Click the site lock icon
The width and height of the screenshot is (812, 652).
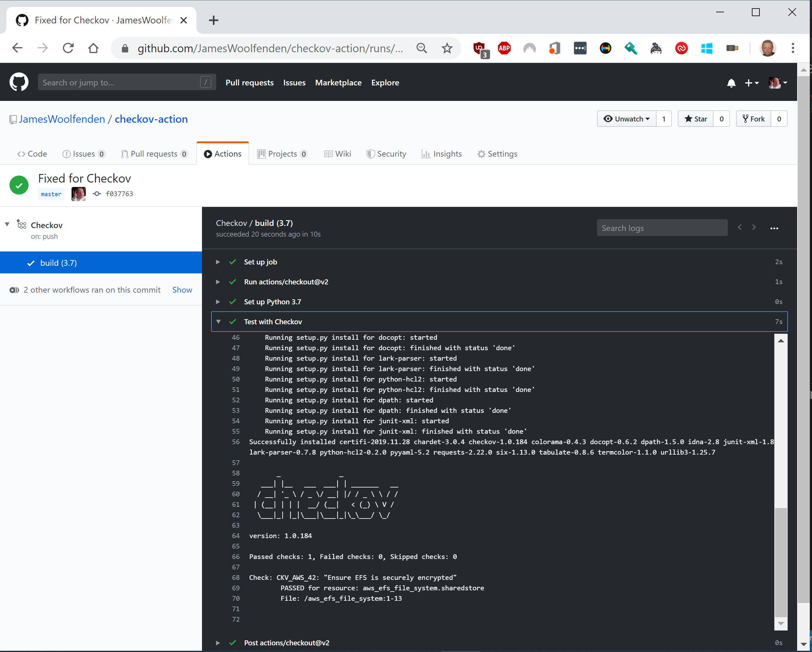coord(125,48)
